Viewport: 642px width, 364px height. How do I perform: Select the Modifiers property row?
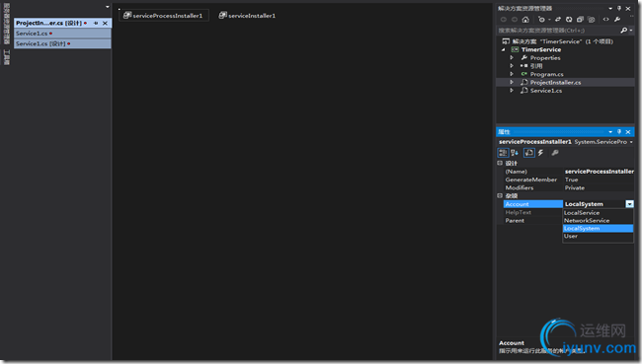[569, 187]
